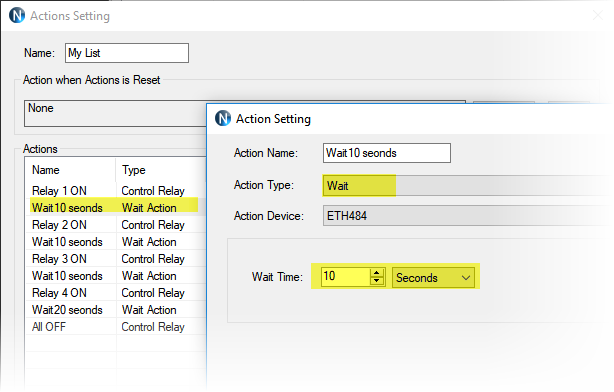Click the Action Name field with Wait10 seonds

(x=386, y=153)
